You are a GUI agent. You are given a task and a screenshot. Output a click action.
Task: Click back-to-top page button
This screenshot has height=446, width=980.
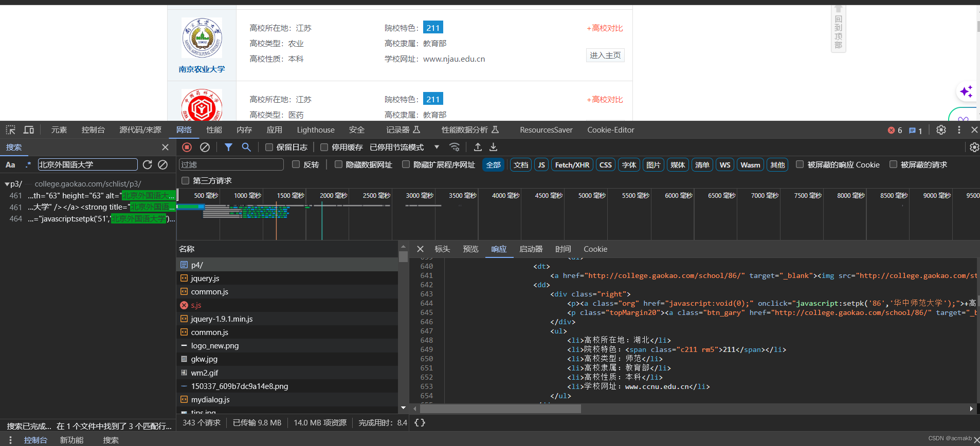click(x=839, y=29)
